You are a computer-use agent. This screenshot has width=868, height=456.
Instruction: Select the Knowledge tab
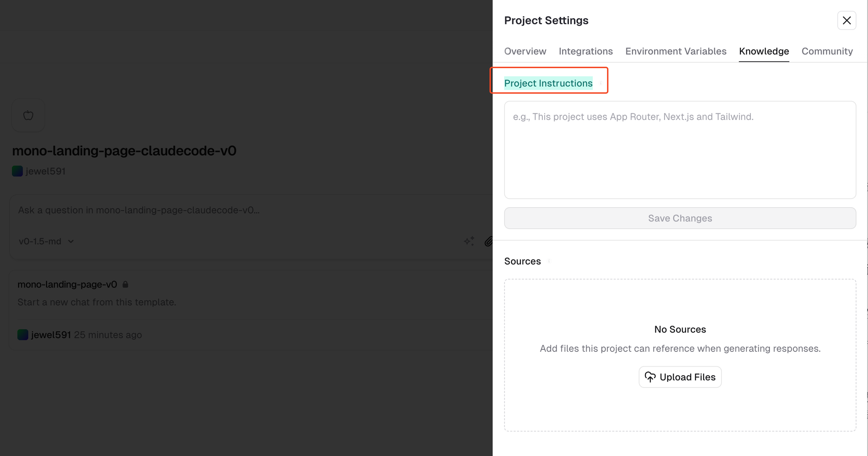pyautogui.click(x=764, y=51)
